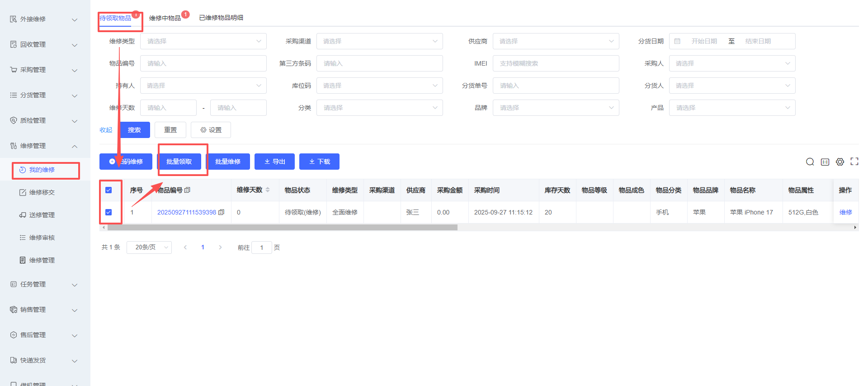Switch to 维修中物品 tab
Viewport: 868px width, 386px height.
165,18
